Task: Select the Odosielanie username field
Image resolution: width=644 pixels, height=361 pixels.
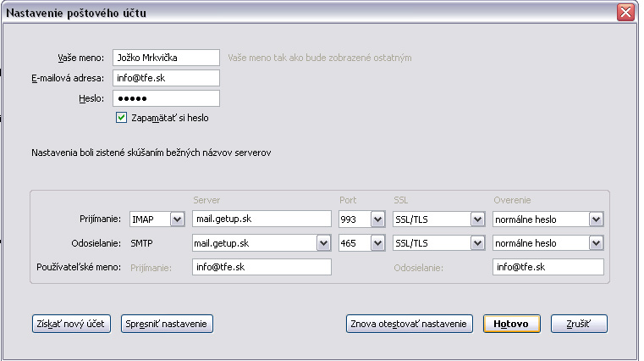Action: 548,268
